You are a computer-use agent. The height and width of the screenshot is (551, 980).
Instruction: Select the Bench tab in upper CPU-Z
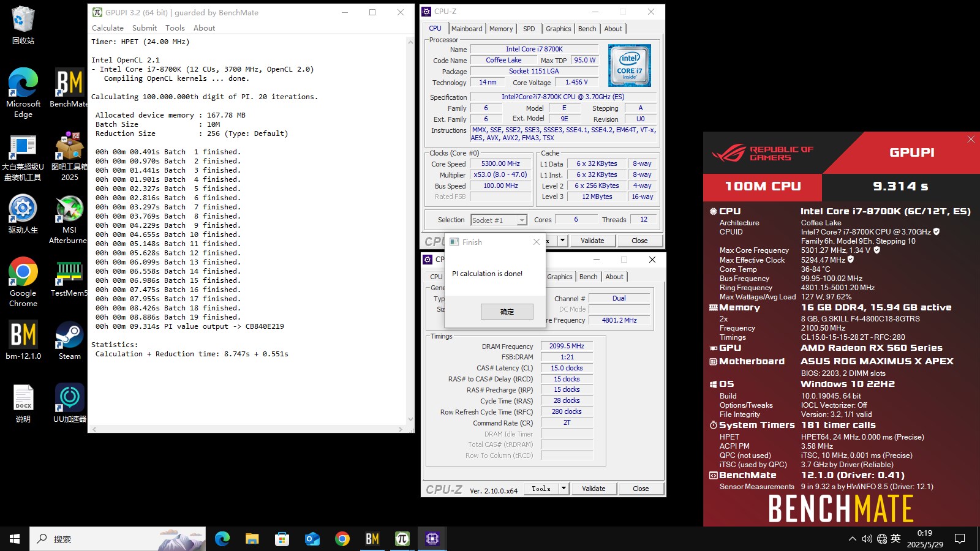point(587,29)
